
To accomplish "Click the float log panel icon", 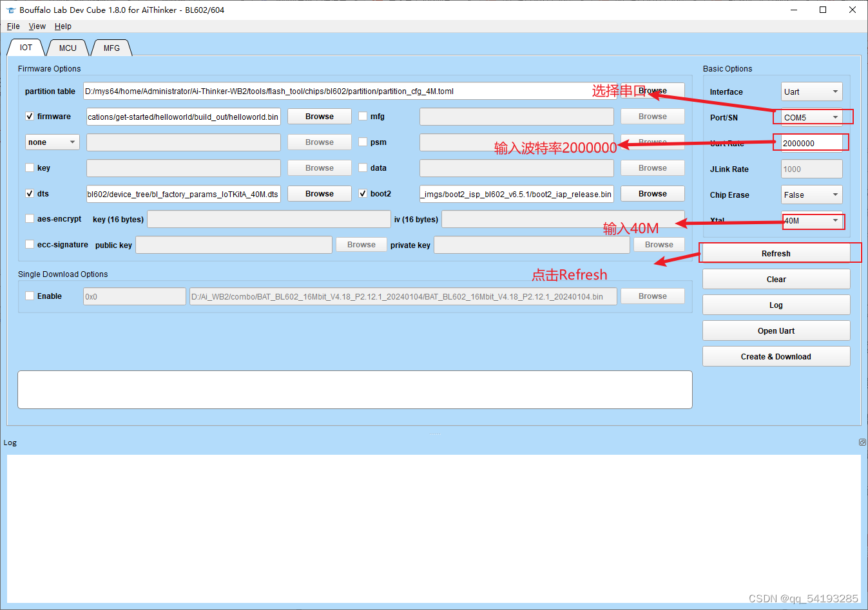I will click(862, 442).
